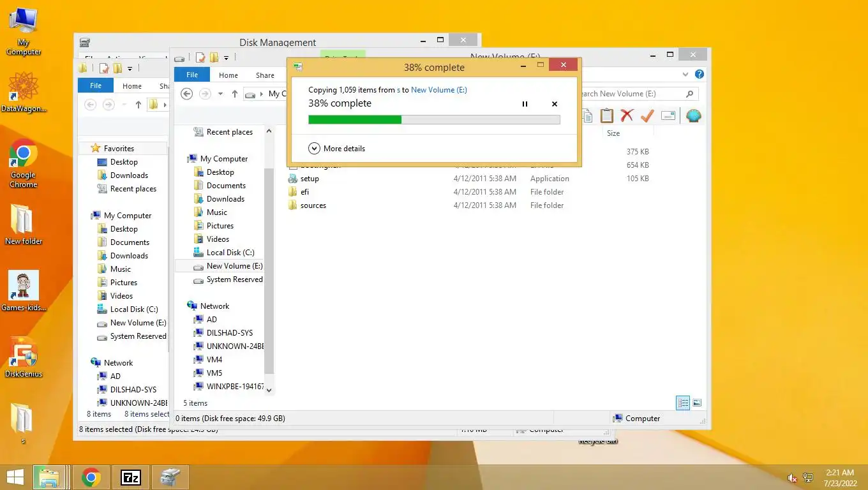The height and width of the screenshot is (490, 868).
Task: Select VM4 under Network in the New Volume window
Action: 214,360
